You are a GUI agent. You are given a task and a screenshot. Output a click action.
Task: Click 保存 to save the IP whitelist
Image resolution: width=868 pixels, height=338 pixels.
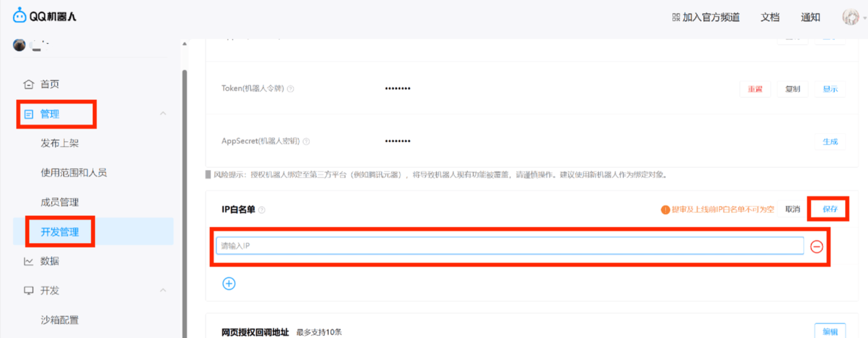(x=830, y=209)
